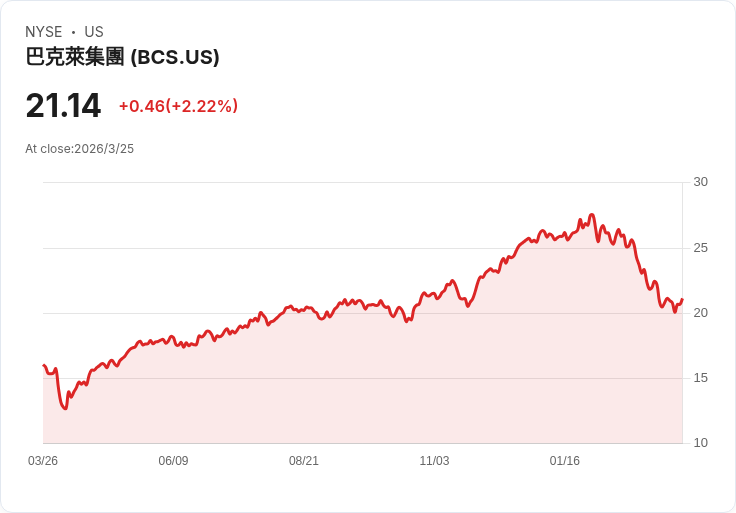This screenshot has height=513, width=736.
Task: Click the US market label
Action: pos(94,32)
